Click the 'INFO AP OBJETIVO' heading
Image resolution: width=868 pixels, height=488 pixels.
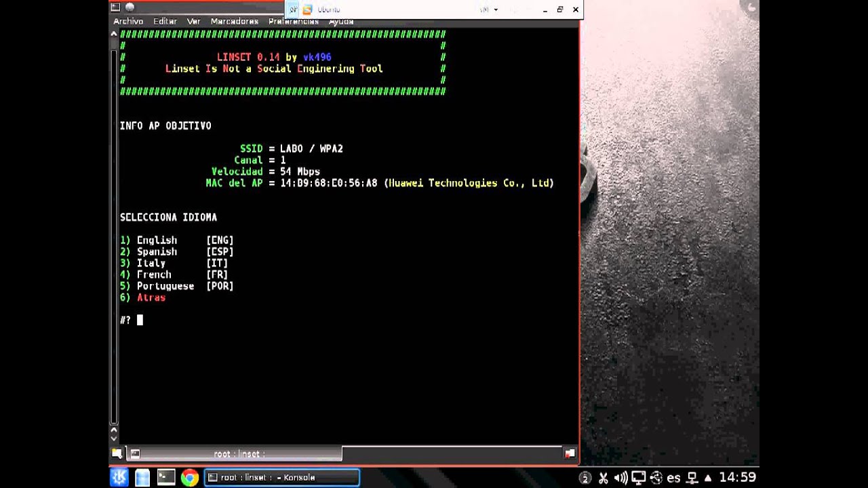tap(165, 125)
